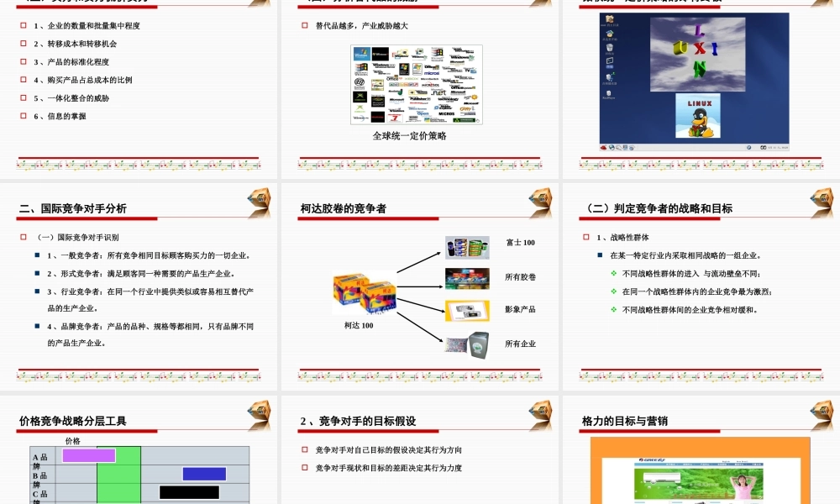This screenshot has height=504, width=840.
Task: Click the 柯达 100 film box thumbnail
Action: tap(363, 292)
